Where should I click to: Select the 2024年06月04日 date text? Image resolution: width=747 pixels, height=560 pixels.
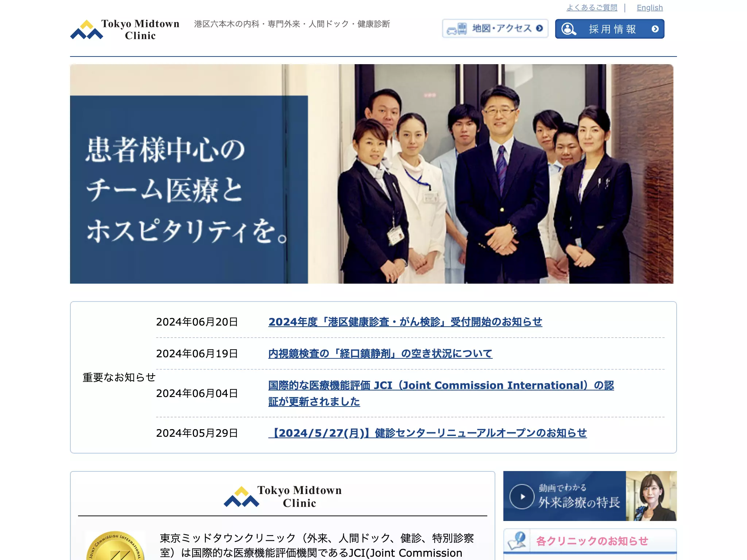[197, 393]
